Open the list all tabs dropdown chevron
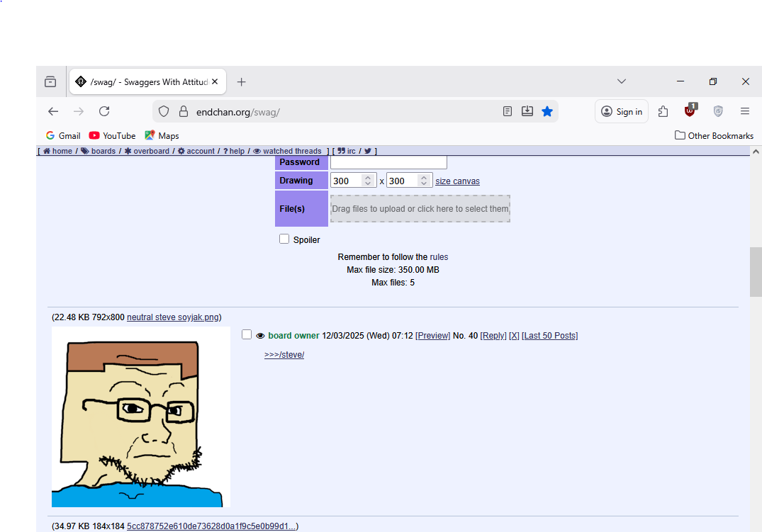The image size is (762, 532). click(622, 81)
